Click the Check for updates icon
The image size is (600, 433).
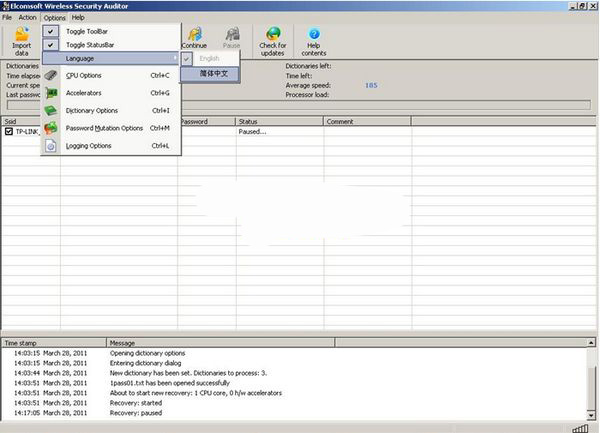pos(272,39)
